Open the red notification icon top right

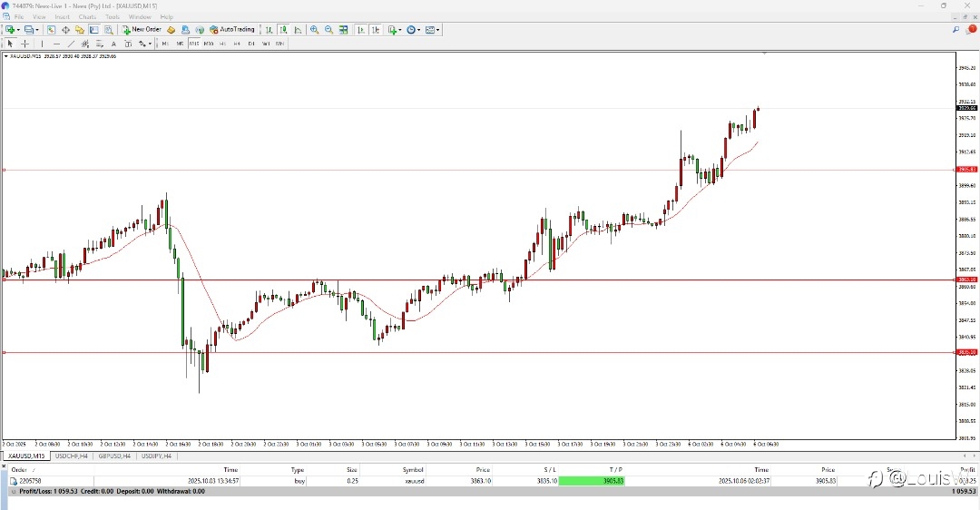click(x=971, y=29)
